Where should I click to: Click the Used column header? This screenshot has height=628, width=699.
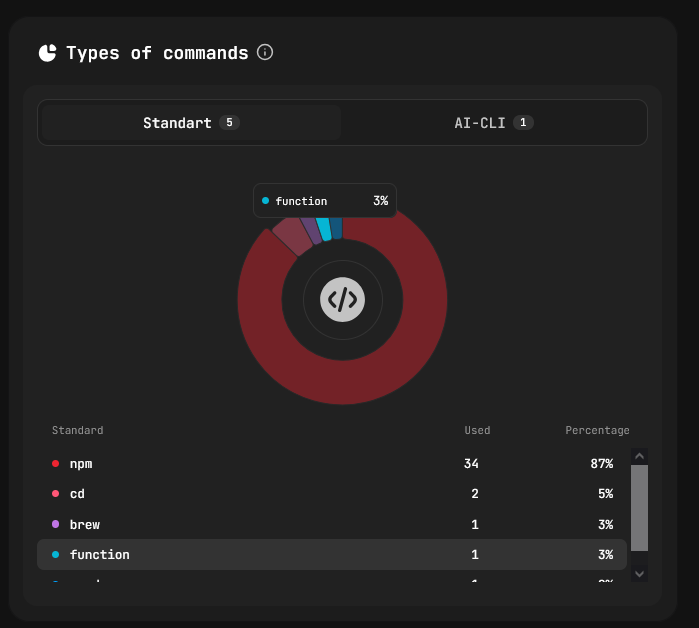tap(477, 431)
